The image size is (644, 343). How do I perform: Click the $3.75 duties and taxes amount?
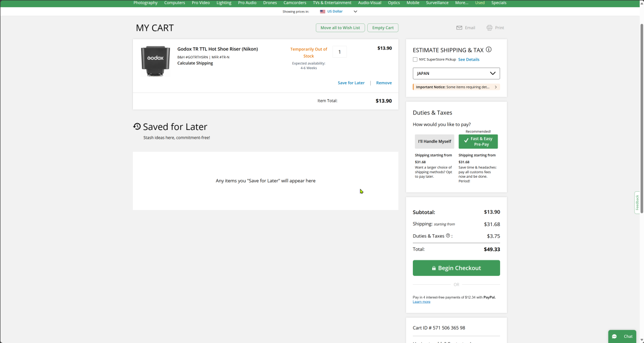[493, 236]
